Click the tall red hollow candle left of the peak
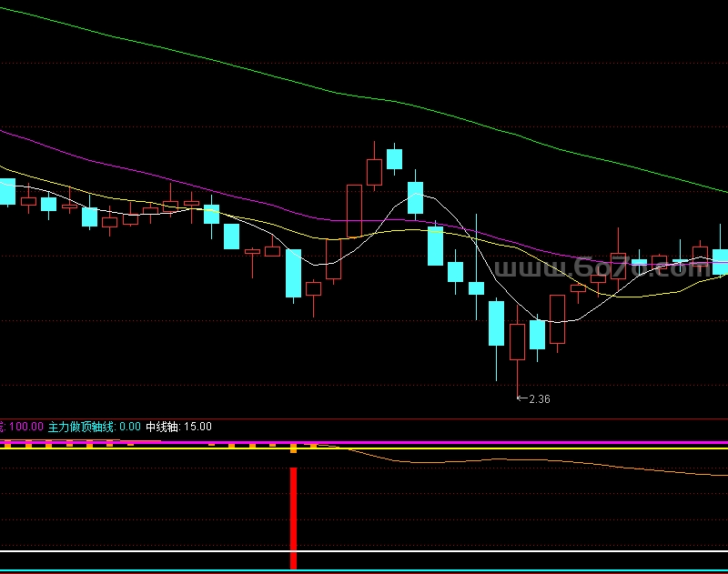 click(354, 207)
